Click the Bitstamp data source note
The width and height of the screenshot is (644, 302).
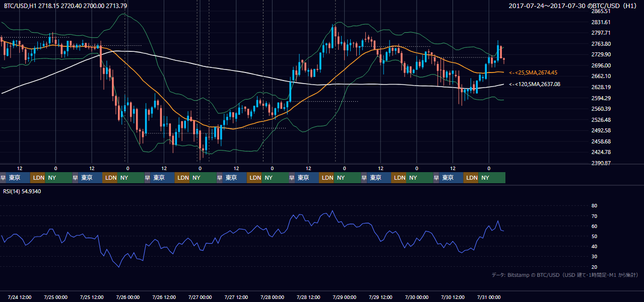coord(565,275)
